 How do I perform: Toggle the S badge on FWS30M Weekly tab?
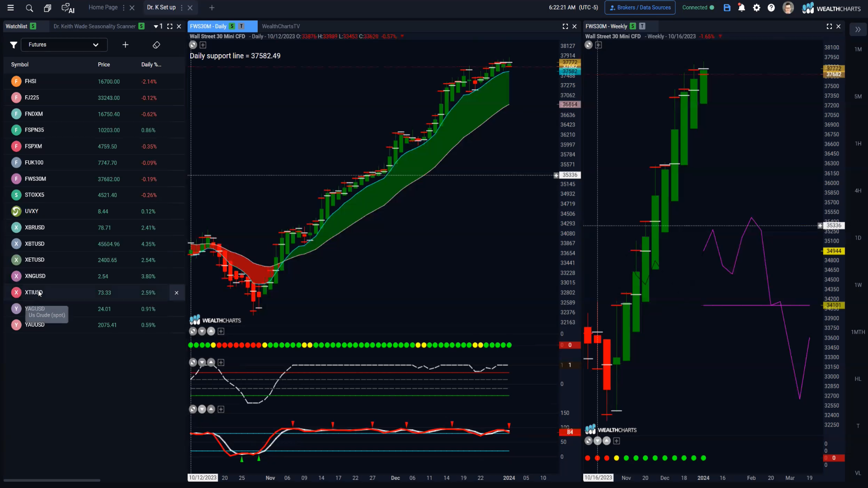(632, 26)
